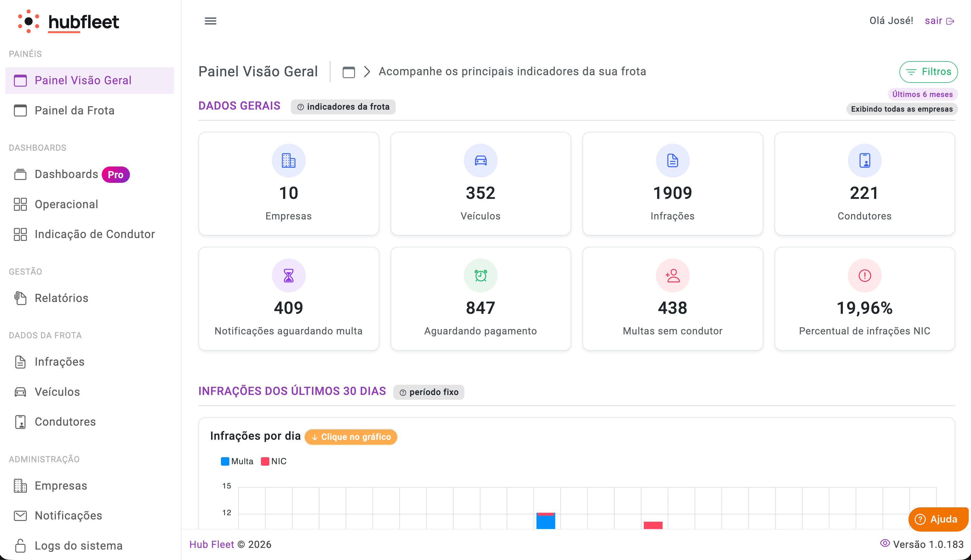
Task: Click the sidebar Infrações document icon
Action: click(x=20, y=362)
